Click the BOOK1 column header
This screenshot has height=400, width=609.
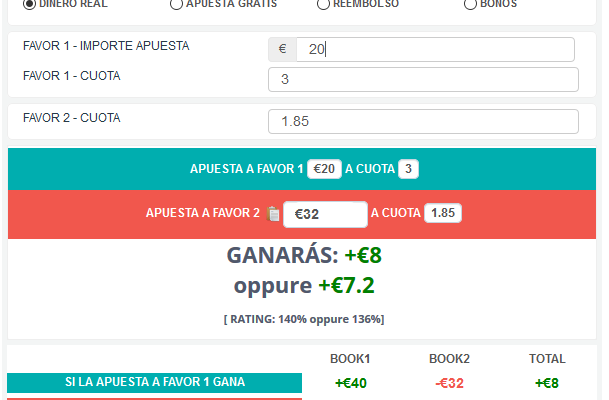(350, 359)
